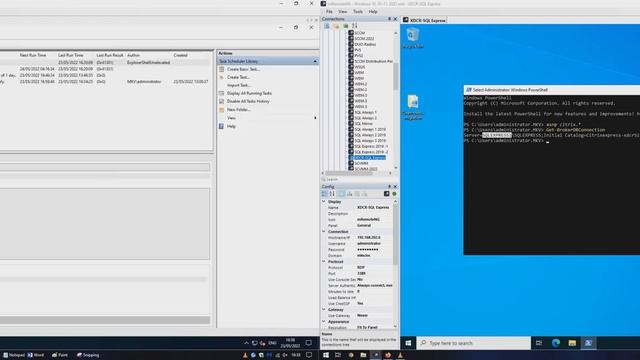Screen dimensions: 640x360
Task: Click the Use Gateway value Never
Action: click(374, 315)
